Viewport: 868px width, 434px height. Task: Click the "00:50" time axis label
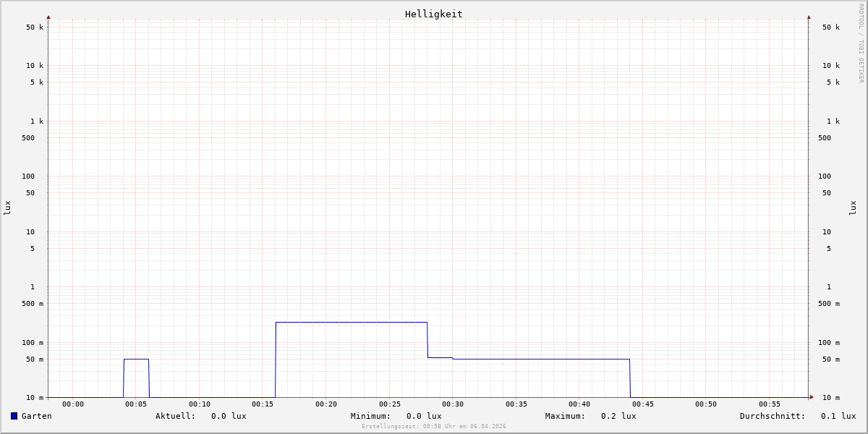tap(706, 404)
